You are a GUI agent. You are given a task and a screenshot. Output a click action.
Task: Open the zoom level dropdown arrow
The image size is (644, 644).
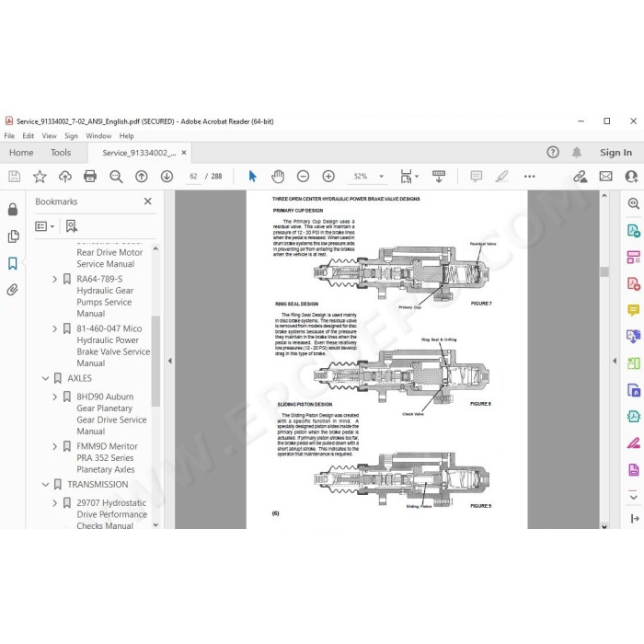point(381,177)
